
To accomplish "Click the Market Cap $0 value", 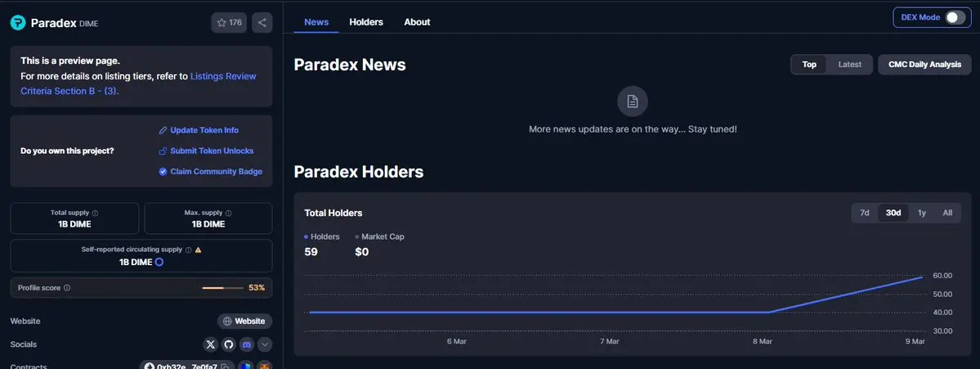I will coord(362,252).
